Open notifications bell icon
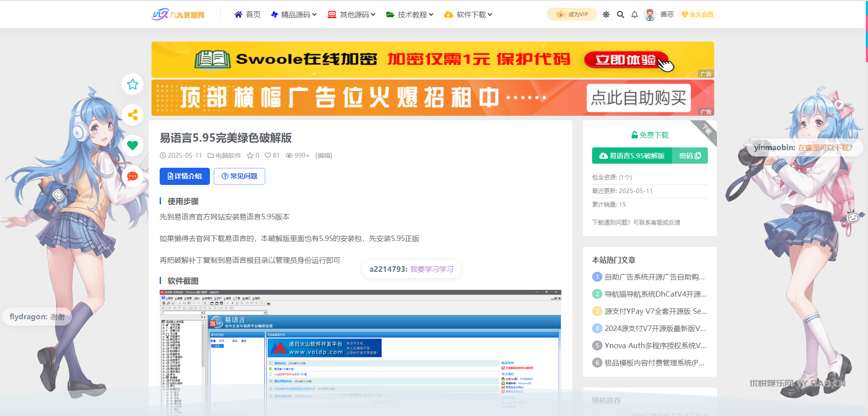 click(635, 14)
